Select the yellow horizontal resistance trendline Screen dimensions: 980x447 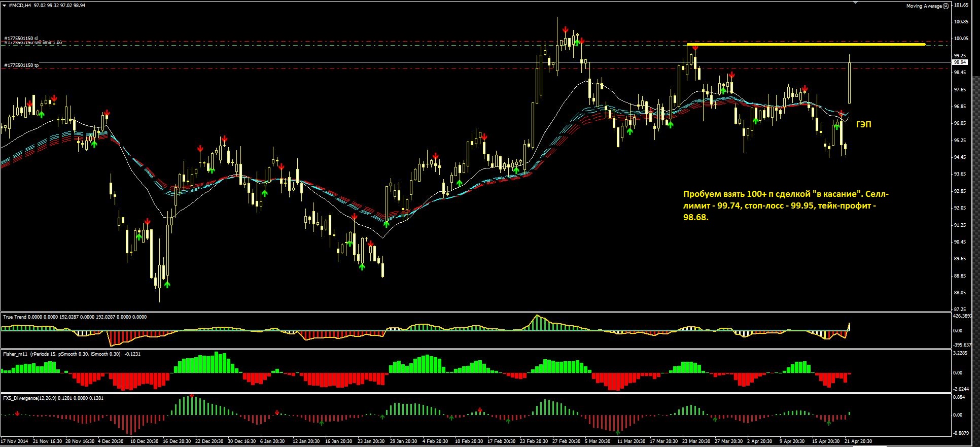[806, 44]
